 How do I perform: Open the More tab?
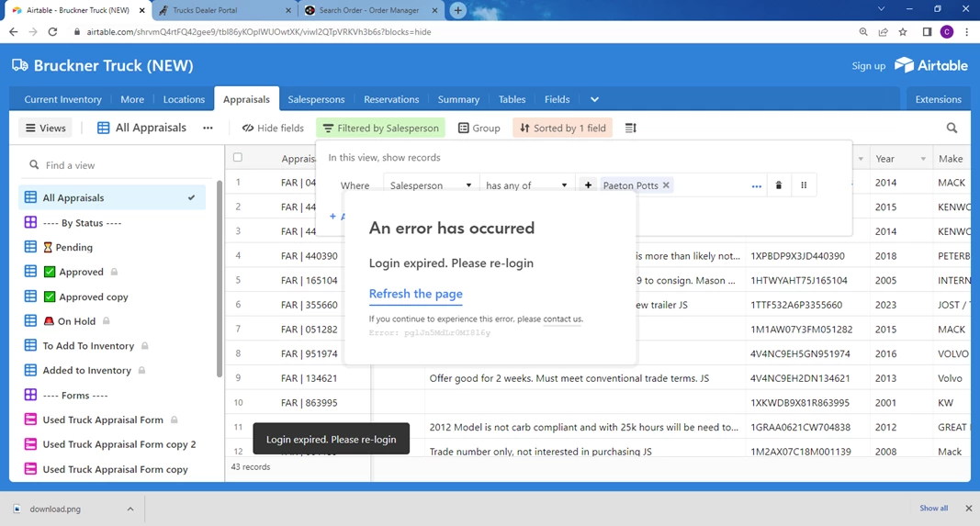click(x=132, y=99)
